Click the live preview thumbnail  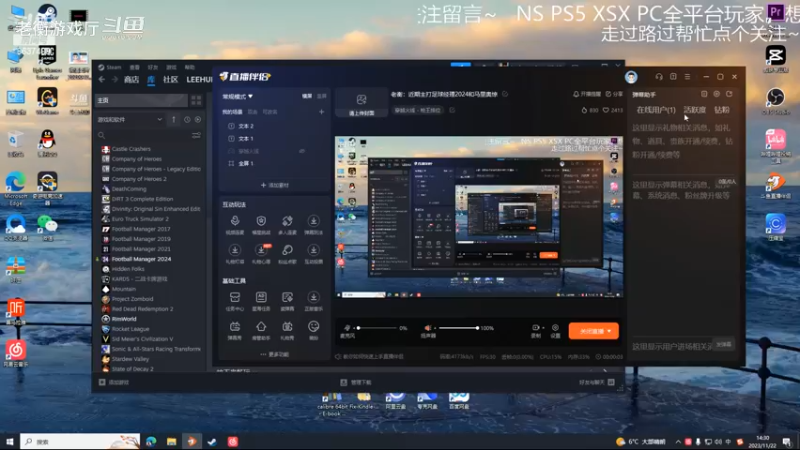479,216
